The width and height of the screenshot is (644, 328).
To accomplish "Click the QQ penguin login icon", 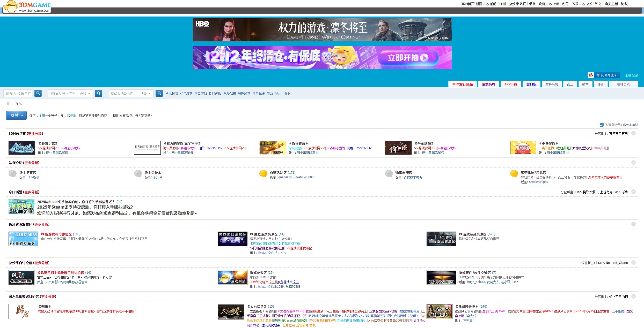I will [x=591, y=75].
